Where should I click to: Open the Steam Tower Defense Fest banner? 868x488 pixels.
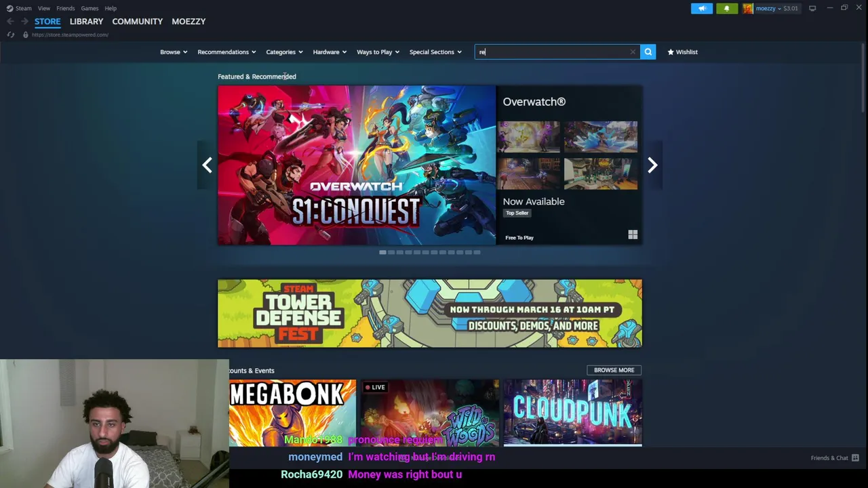(430, 313)
